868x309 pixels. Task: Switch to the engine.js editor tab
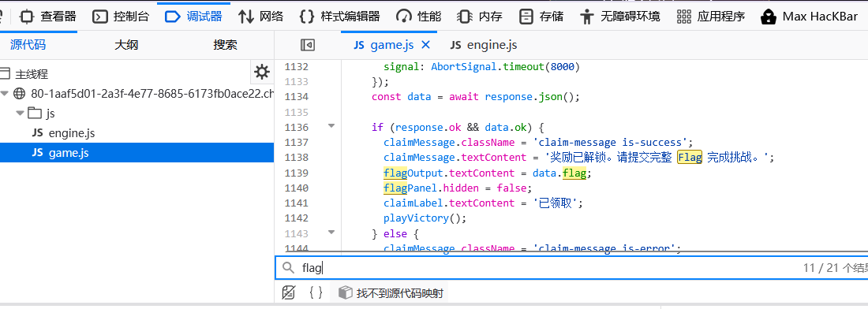(x=483, y=46)
